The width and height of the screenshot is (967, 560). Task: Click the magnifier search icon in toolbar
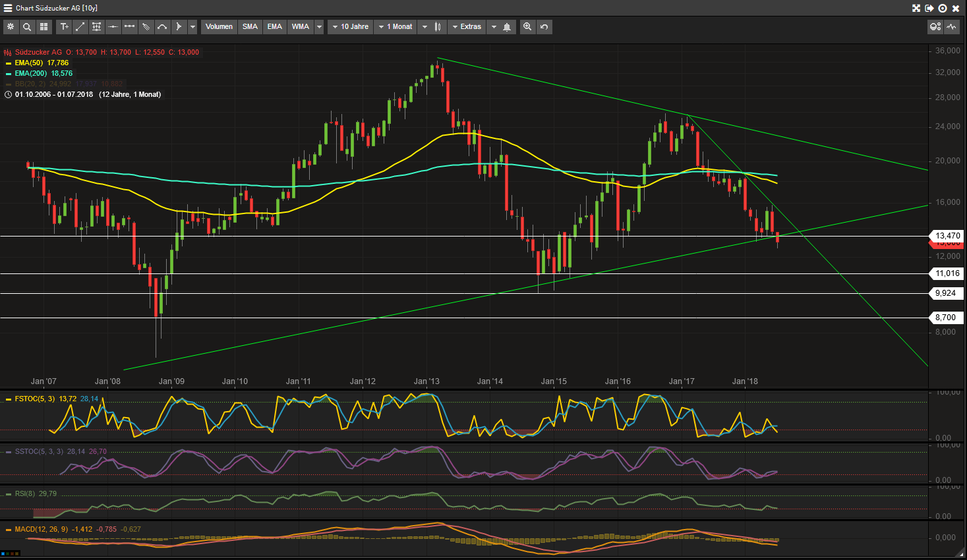tap(27, 27)
